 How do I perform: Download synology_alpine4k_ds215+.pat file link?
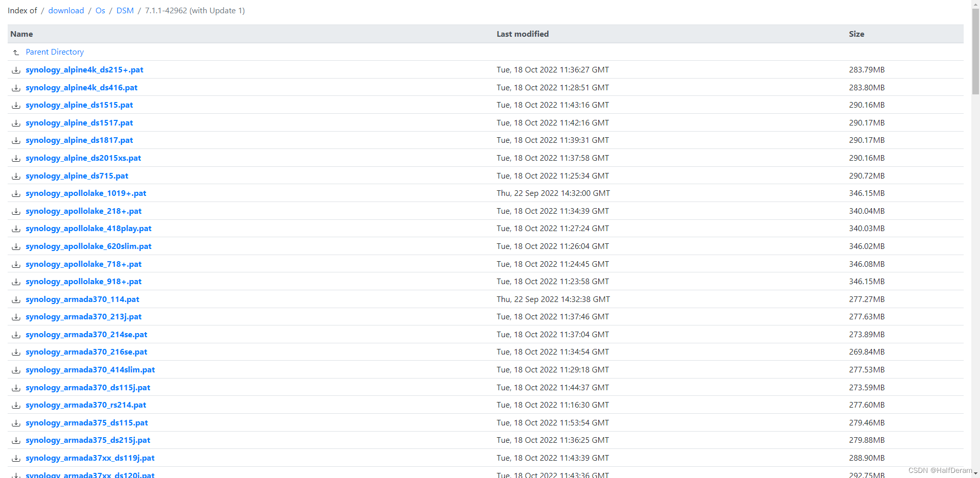[x=85, y=70]
